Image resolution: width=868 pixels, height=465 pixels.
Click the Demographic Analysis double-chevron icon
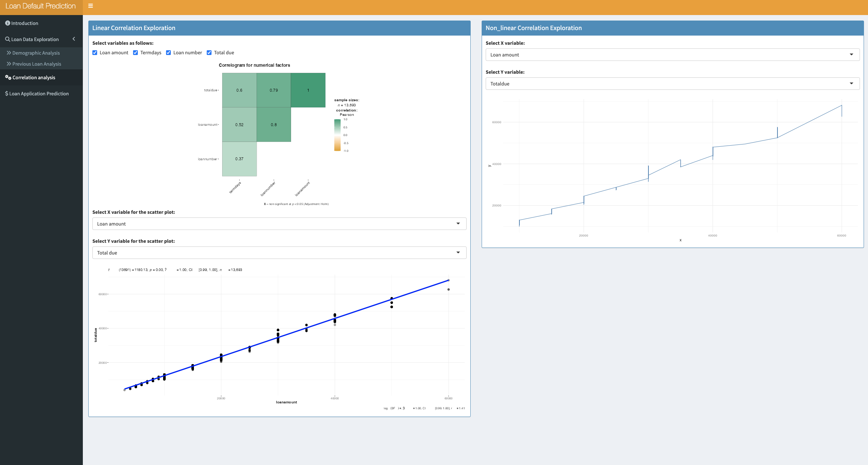click(9, 53)
